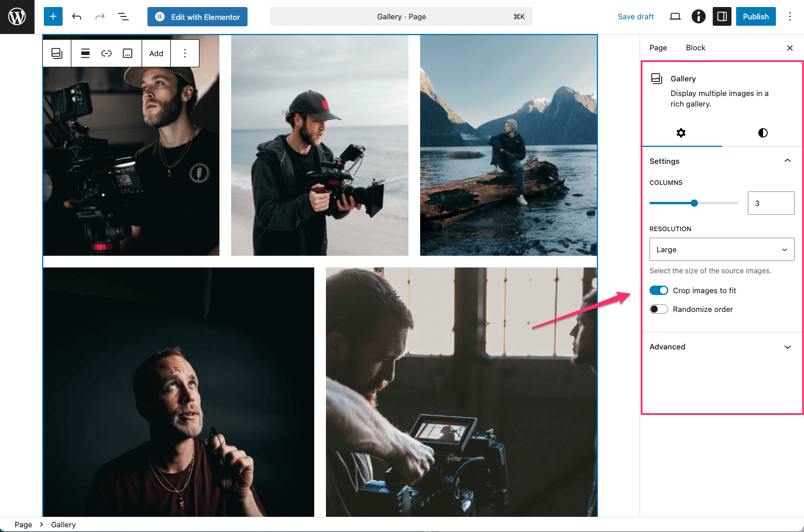Switch to the block Styles tab
The width and height of the screenshot is (804, 532).
coord(762,133)
